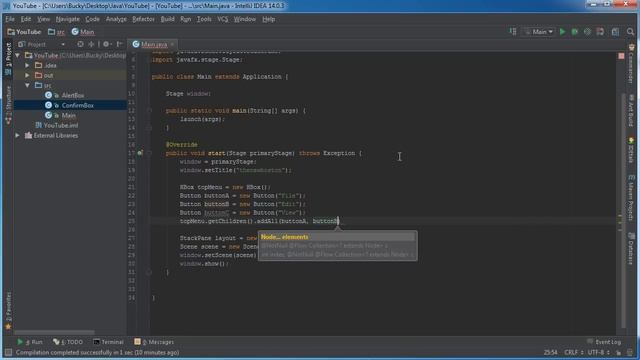Open UTF-8 encoding selector

coord(598,352)
